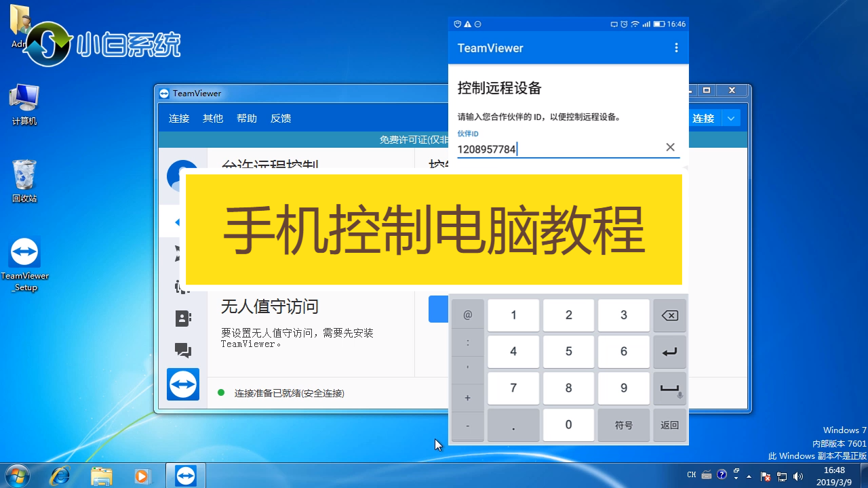The image size is (868, 488).
Task: Click the action center flag icon
Action: (766, 476)
